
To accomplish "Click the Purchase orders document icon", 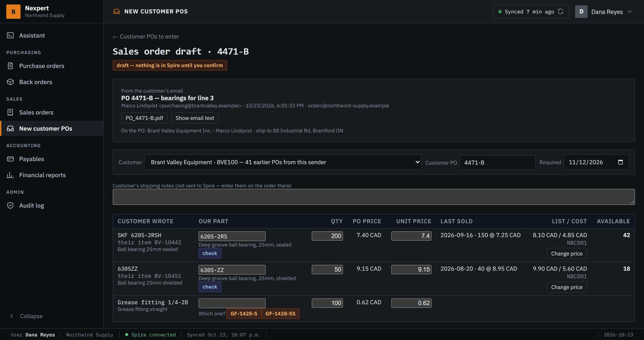I will [x=10, y=66].
